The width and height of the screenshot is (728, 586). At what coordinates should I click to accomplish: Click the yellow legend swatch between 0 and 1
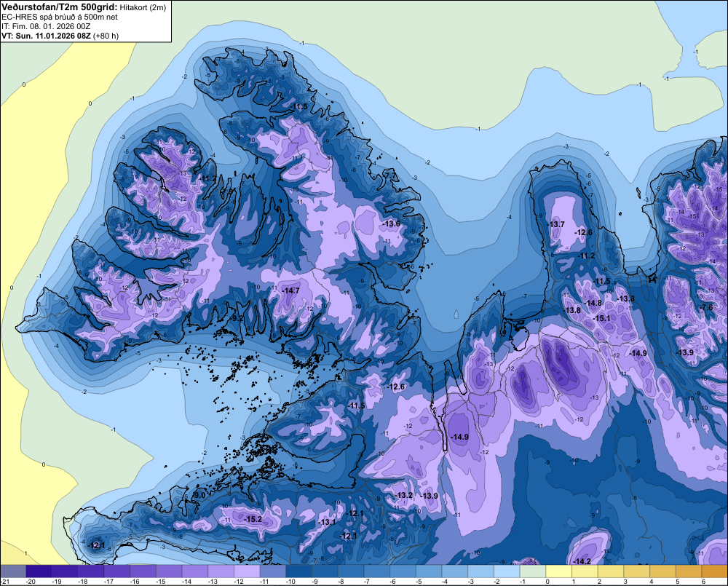point(559,571)
